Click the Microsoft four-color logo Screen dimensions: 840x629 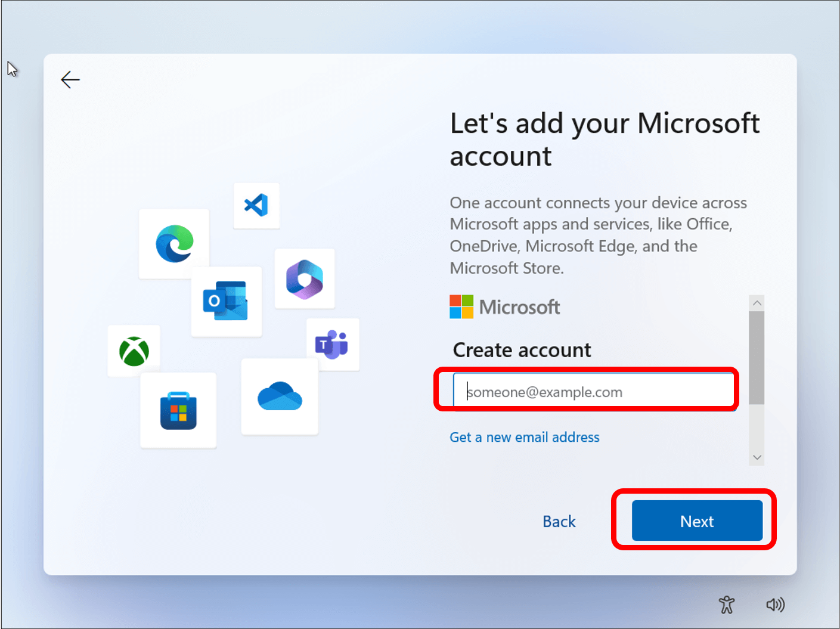[x=461, y=306]
